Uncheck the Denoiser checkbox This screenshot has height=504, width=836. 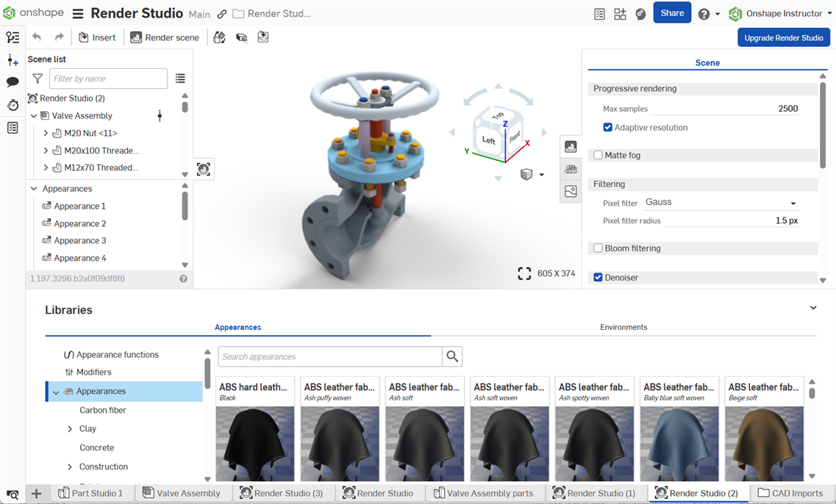pos(599,277)
